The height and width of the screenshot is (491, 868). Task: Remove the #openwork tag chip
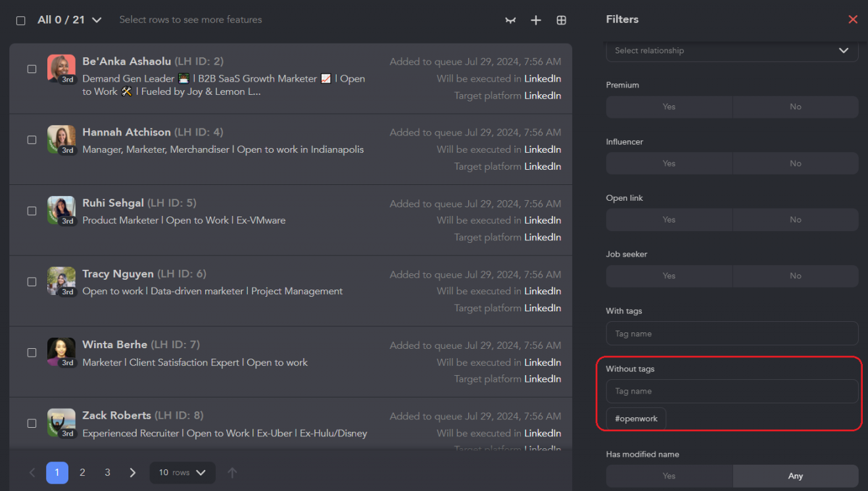636,419
